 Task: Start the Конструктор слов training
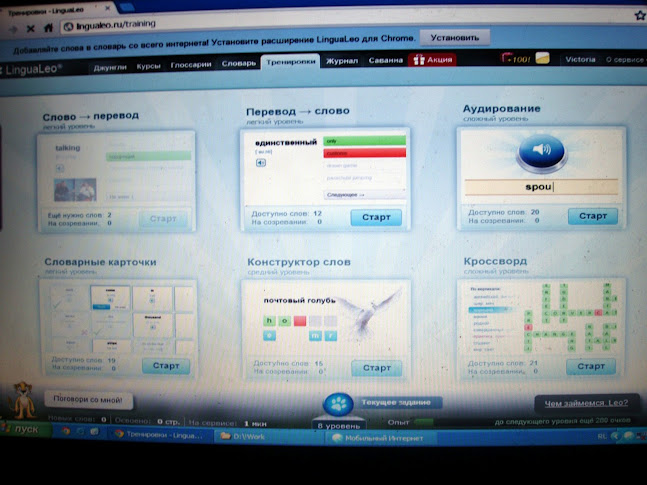[x=376, y=368]
